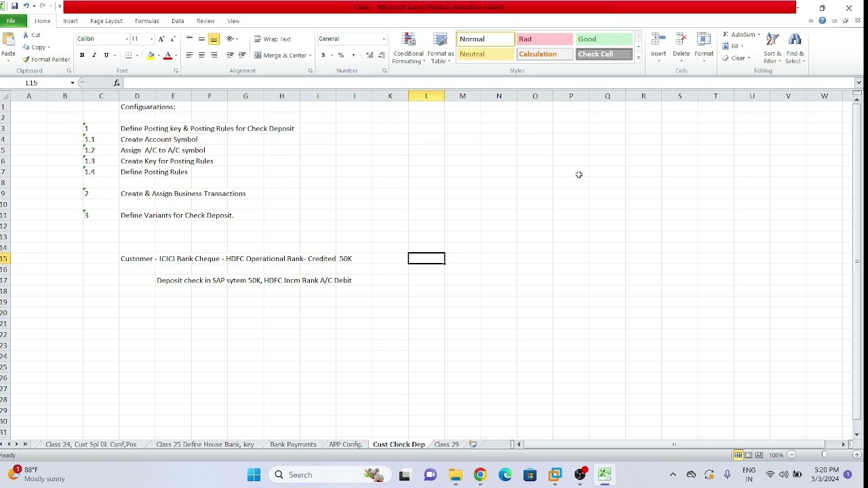This screenshot has height=488, width=868.
Task: Switch to Insert ribbon tab
Action: 71,21
